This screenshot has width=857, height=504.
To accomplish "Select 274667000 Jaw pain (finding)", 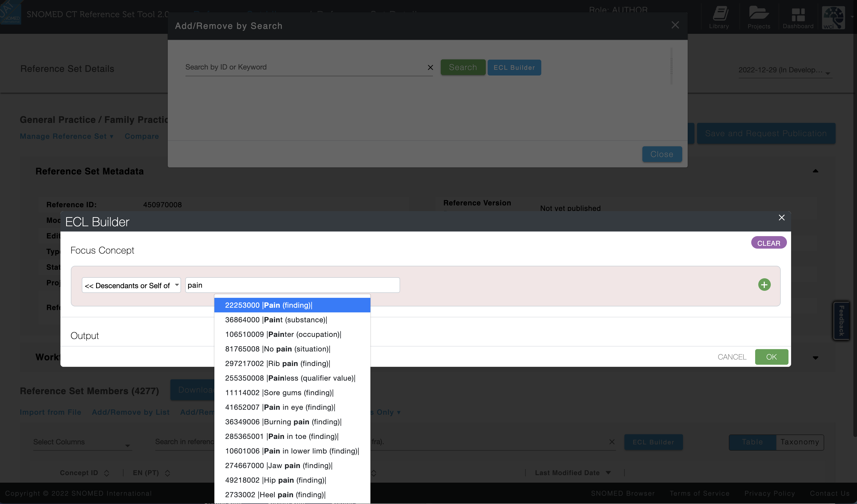I will (292, 465).
